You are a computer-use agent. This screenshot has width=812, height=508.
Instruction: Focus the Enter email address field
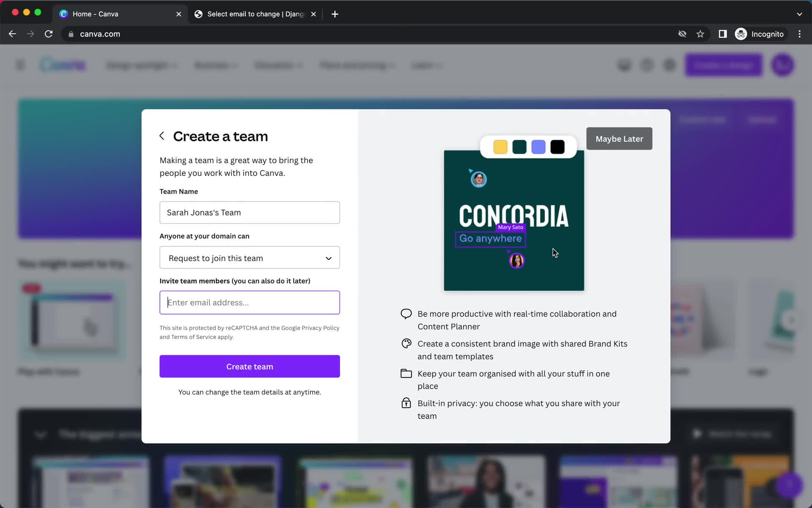click(250, 303)
